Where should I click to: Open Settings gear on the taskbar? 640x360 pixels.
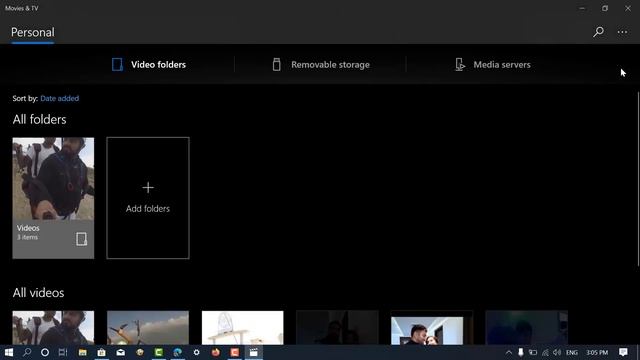click(196, 352)
